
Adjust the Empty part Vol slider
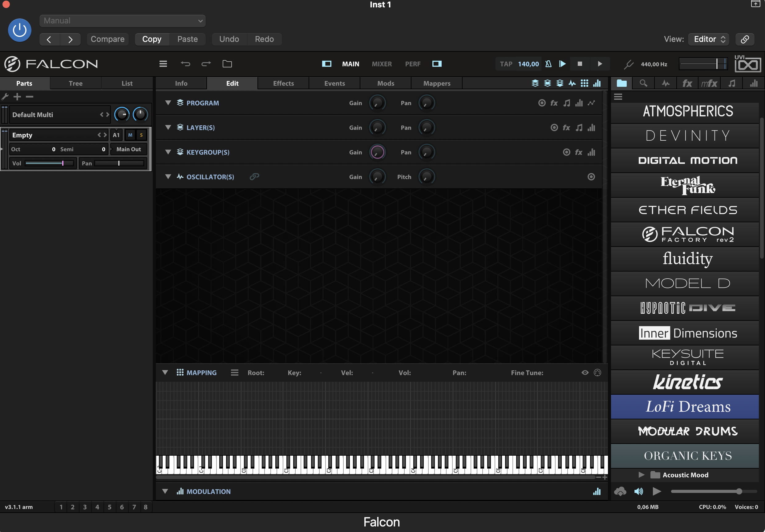pos(49,163)
